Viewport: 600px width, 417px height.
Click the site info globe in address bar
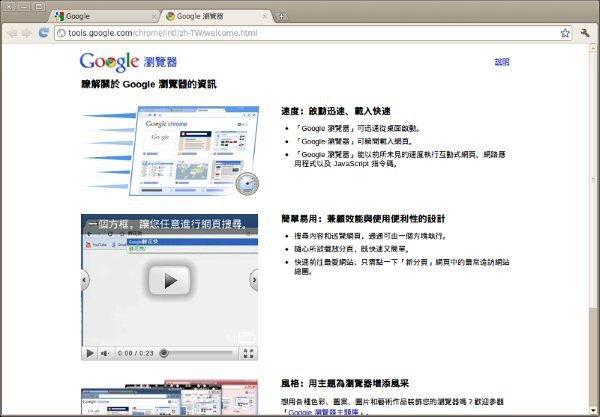click(x=61, y=33)
